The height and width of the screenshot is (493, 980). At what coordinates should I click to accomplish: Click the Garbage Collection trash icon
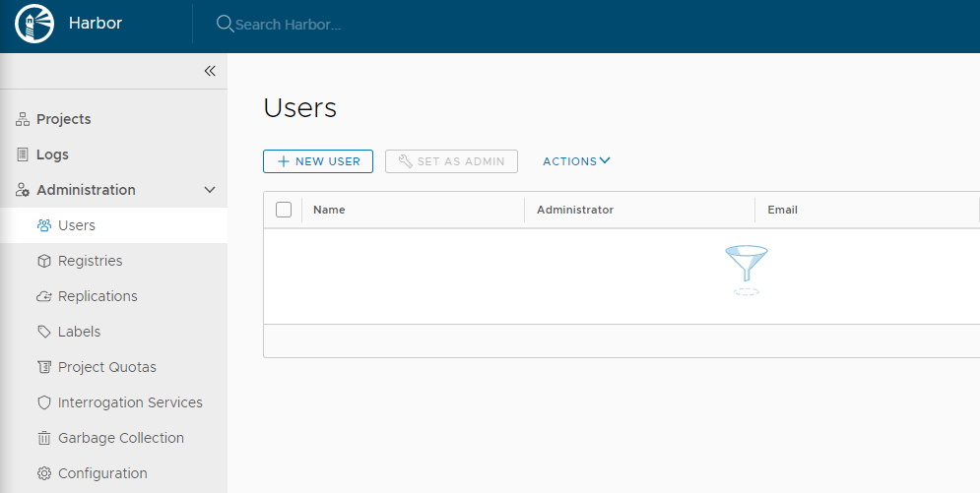coord(43,438)
